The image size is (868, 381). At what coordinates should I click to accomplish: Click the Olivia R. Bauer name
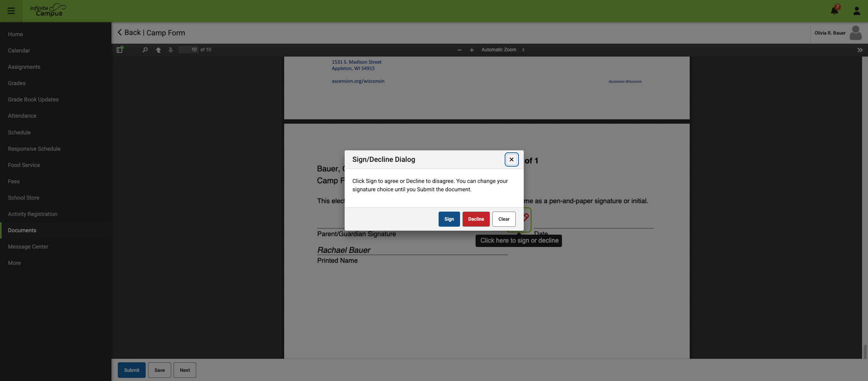tap(830, 33)
